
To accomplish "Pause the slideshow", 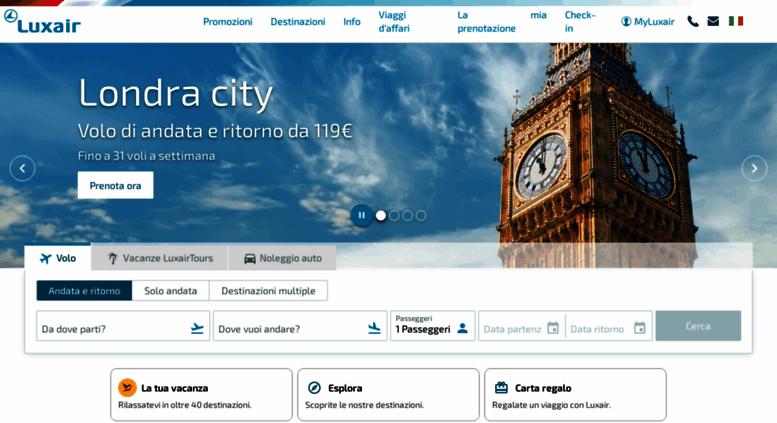I will point(361,215).
